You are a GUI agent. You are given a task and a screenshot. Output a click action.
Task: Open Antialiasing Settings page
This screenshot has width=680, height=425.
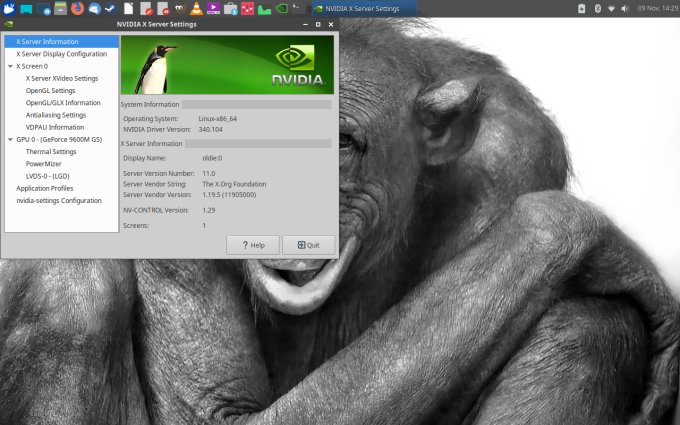coord(56,115)
